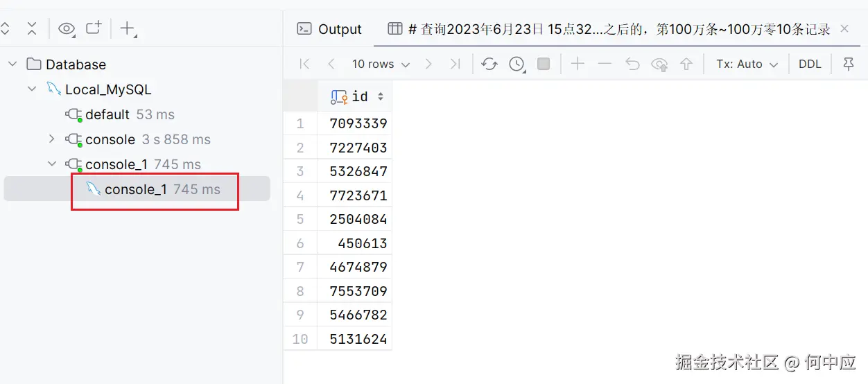Pin the result tab with pin icon
The height and width of the screenshot is (384, 868).
click(849, 64)
